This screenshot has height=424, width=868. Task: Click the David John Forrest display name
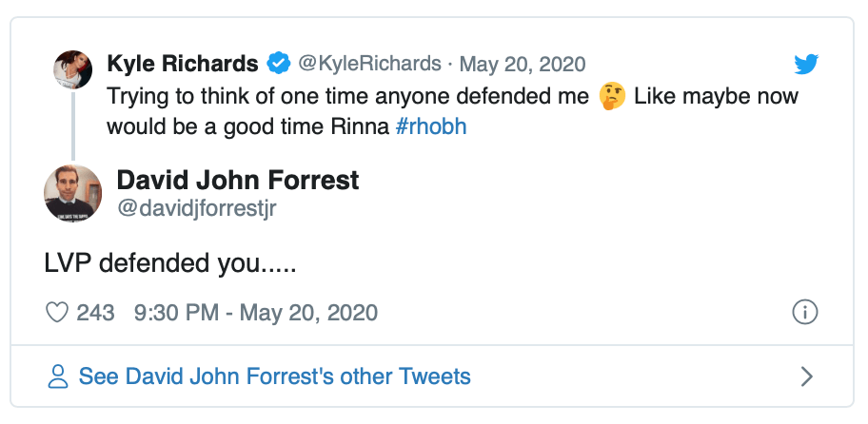pos(237,179)
